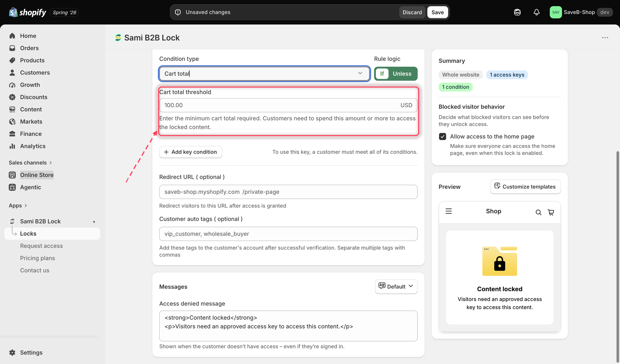Open the Request access menu item

tap(41, 246)
